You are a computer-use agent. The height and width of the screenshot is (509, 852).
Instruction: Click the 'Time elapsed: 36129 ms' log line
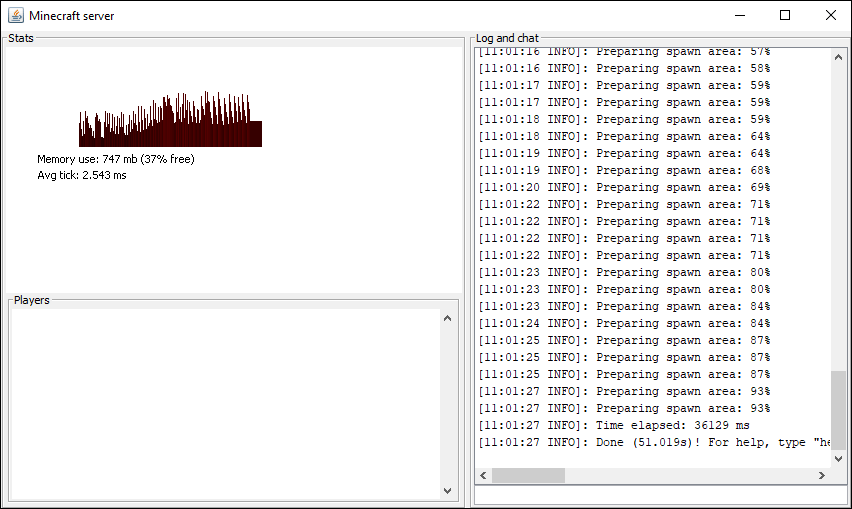[x=613, y=425]
